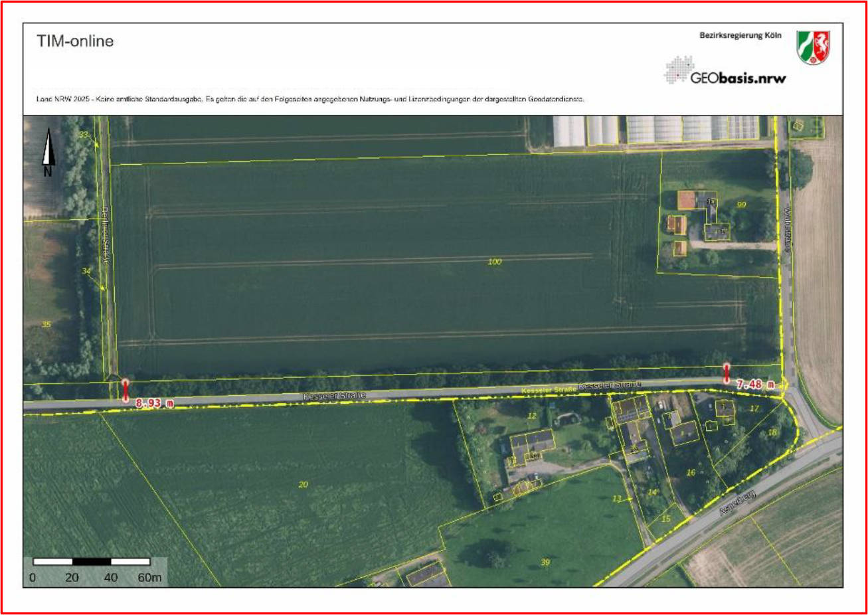
Task: Click parcel number 39
Action: 545,562
